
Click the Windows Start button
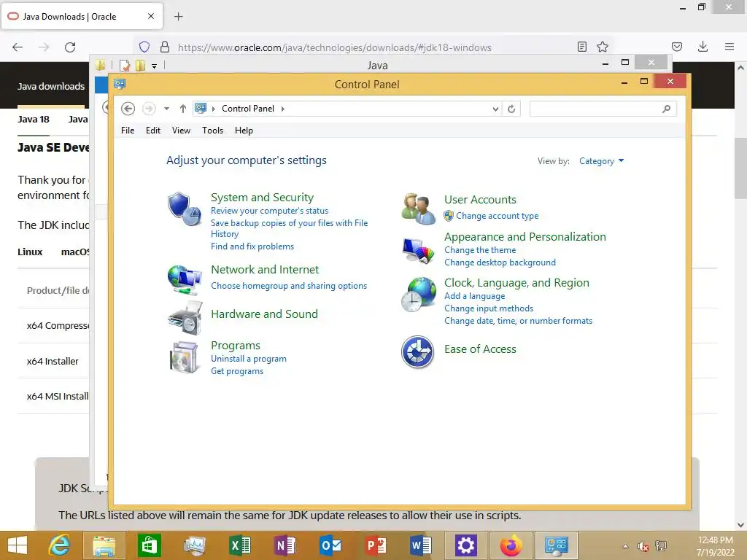point(18,545)
